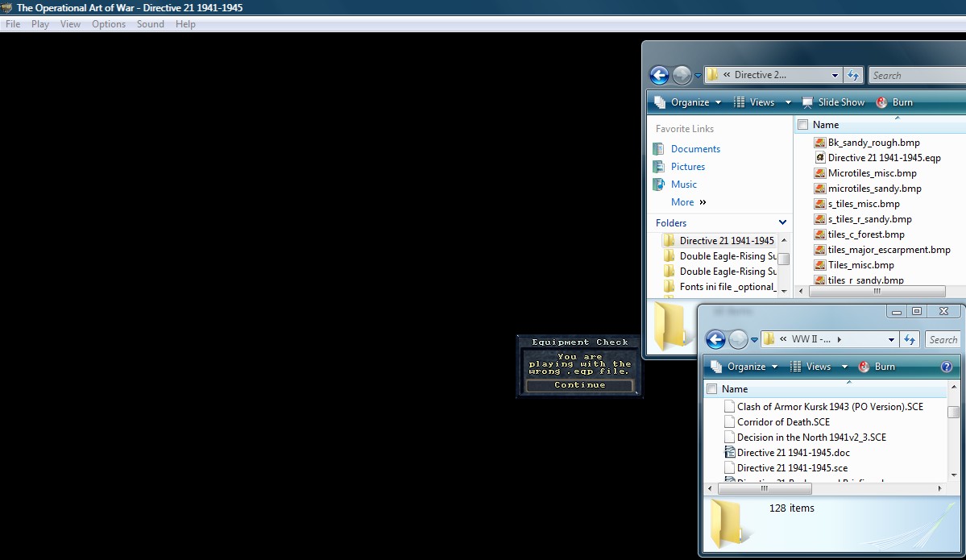The width and height of the screenshot is (966, 560).
Task: Check the Name column selection checkbox in the top Explorer
Action: (x=802, y=124)
